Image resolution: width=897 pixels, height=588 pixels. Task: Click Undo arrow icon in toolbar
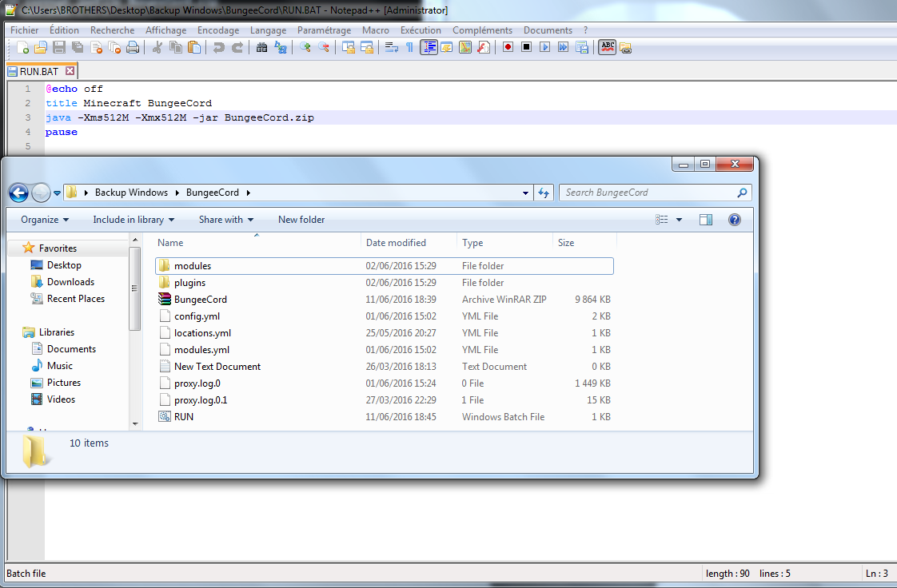tap(218, 47)
